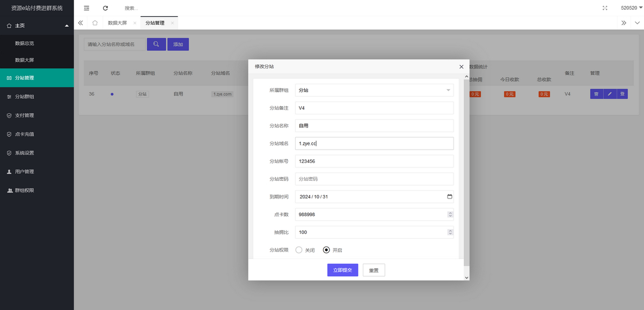Select the 开启 radio option
Viewport: 644px width, 310px height.
click(326, 250)
